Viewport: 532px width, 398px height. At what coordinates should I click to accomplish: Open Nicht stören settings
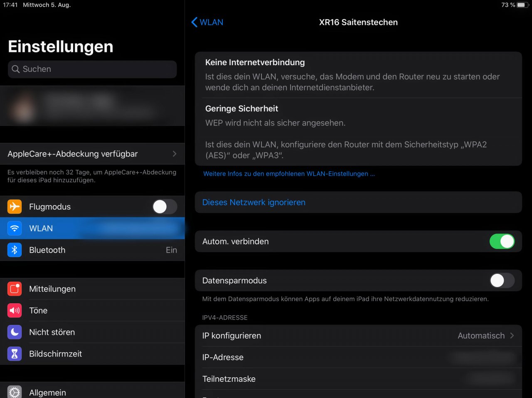92,332
